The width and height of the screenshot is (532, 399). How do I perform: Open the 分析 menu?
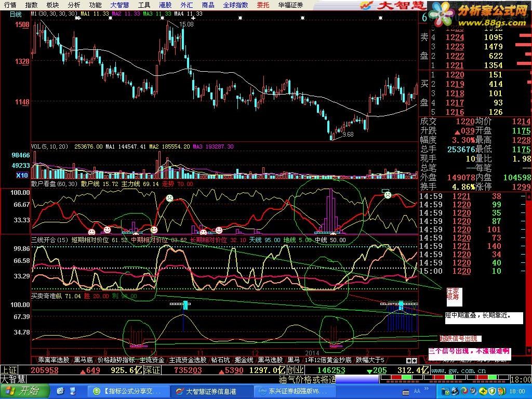(74, 5)
